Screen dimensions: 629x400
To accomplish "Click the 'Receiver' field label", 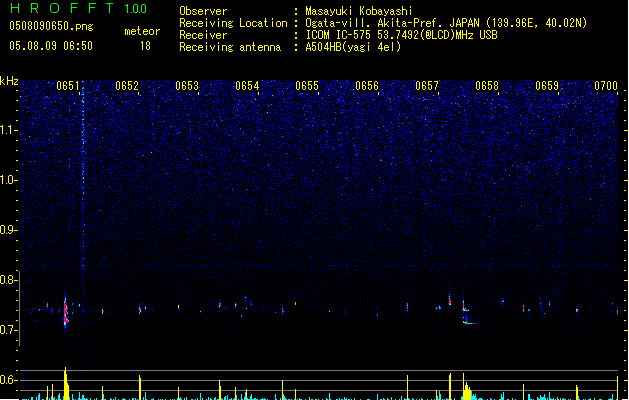I will point(203,35).
